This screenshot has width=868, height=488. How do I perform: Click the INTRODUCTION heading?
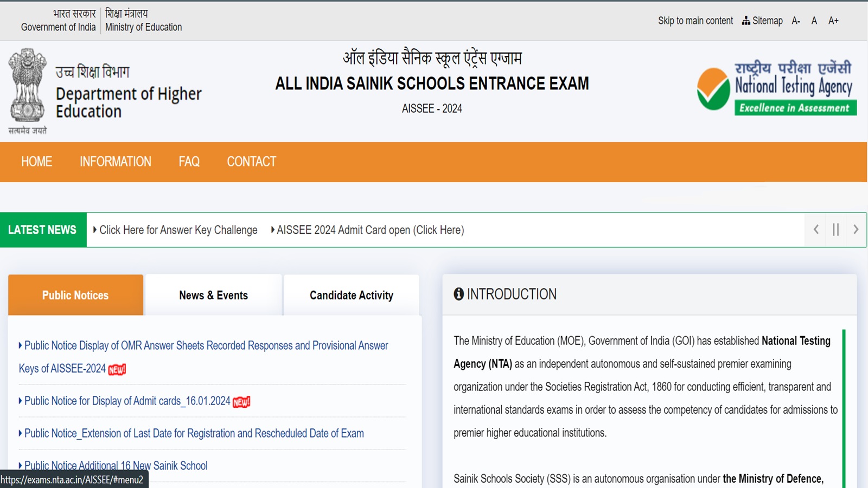pos(512,294)
